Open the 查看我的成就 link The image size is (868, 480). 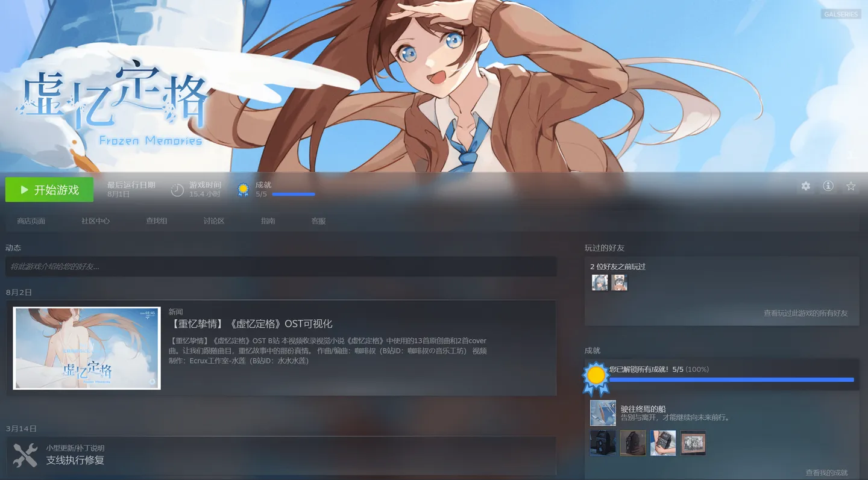(x=826, y=473)
